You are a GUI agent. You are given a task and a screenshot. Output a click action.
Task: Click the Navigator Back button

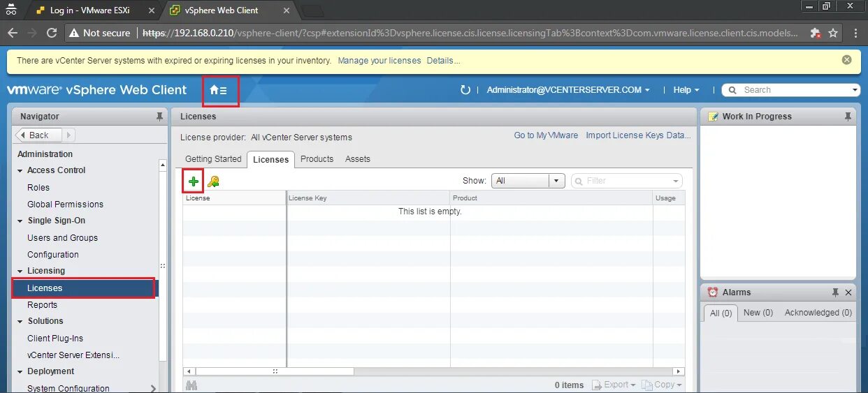(39, 135)
